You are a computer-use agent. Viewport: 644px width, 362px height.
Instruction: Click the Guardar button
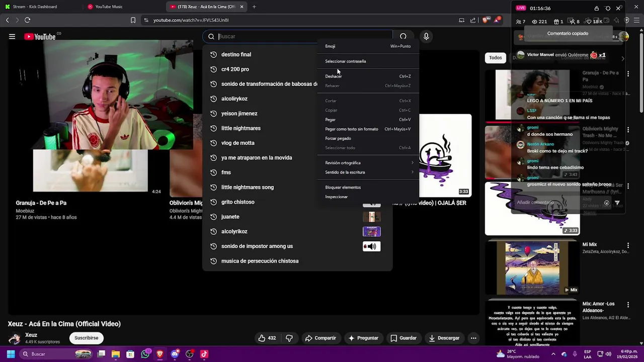404,338
